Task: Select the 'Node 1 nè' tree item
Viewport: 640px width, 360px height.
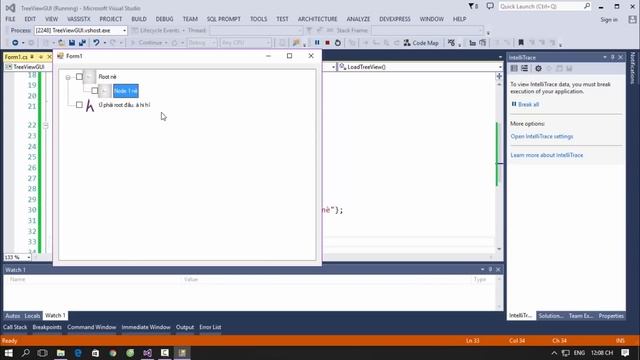Action: (x=126, y=91)
